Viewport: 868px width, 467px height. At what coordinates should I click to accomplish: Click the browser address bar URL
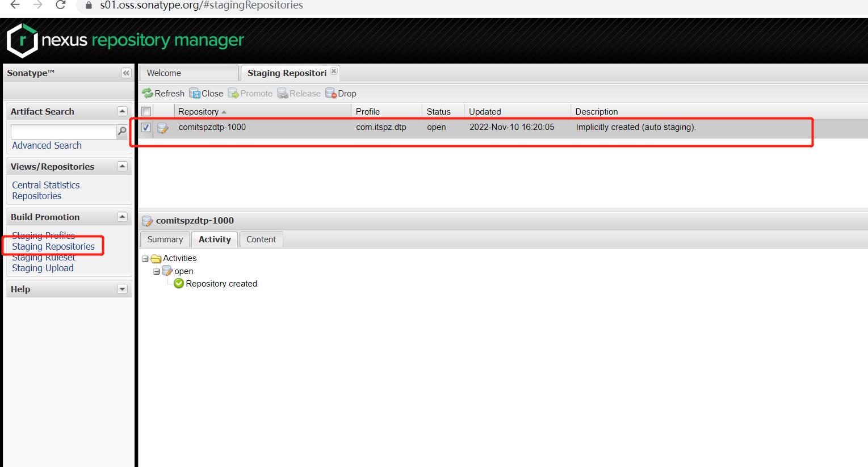pyautogui.click(x=202, y=5)
